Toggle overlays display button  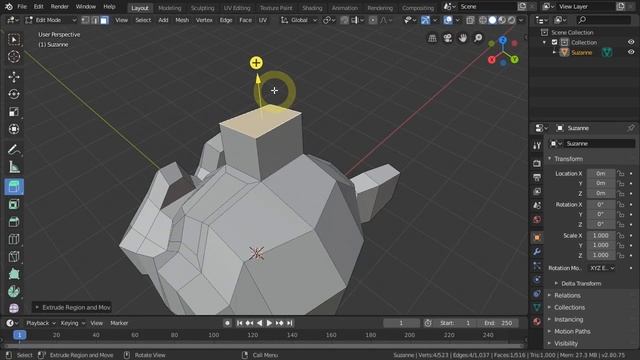448,20
